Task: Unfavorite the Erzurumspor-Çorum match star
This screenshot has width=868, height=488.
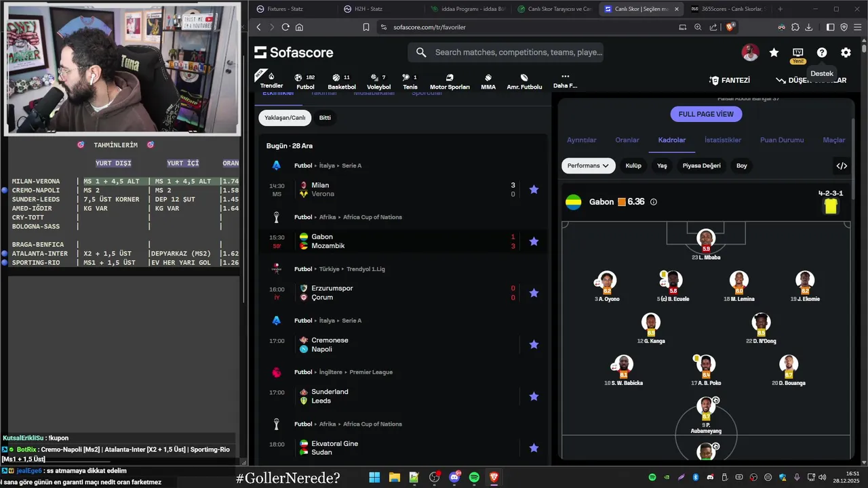Action: pyautogui.click(x=534, y=293)
